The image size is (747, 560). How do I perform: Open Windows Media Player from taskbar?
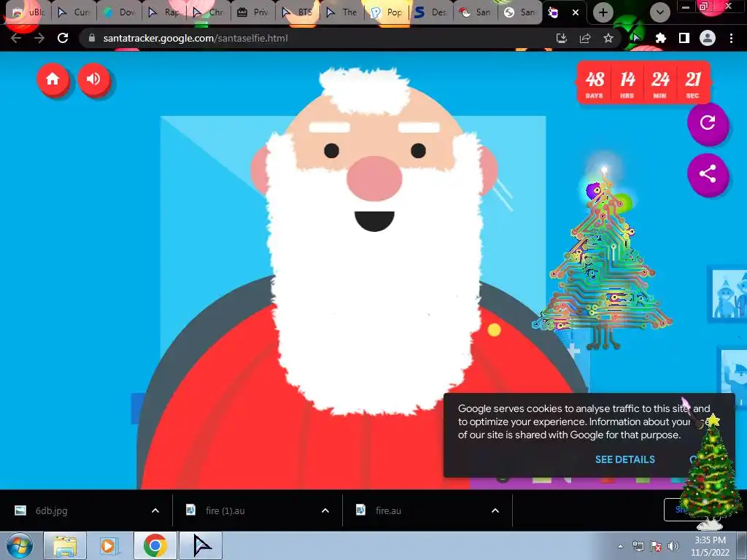(x=109, y=545)
